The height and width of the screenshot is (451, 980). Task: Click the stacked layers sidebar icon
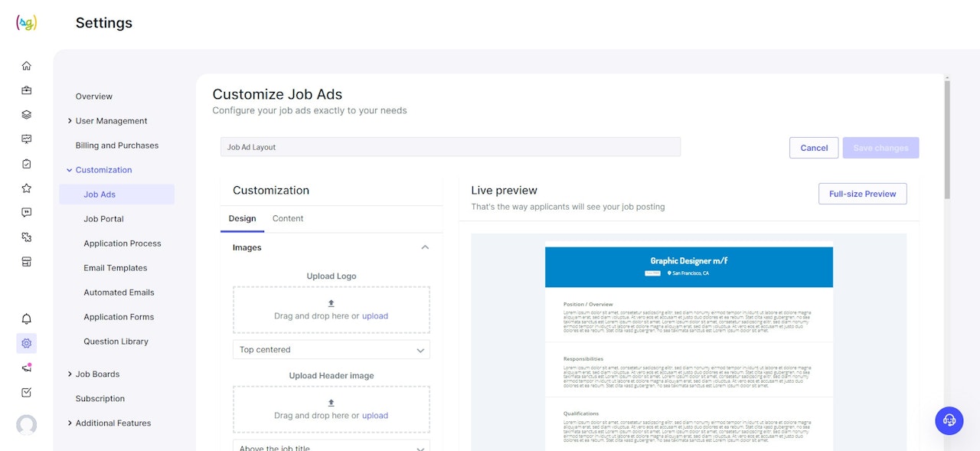tap(27, 115)
